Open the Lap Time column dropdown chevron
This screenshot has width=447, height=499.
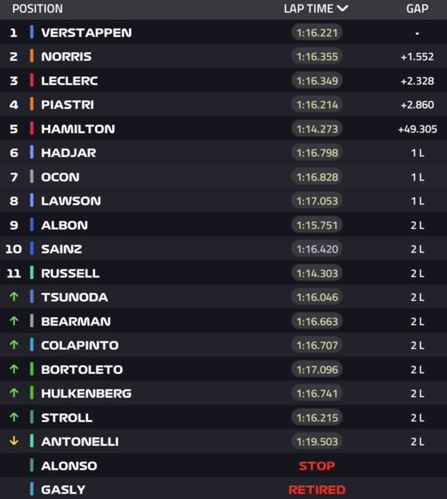[x=342, y=8]
